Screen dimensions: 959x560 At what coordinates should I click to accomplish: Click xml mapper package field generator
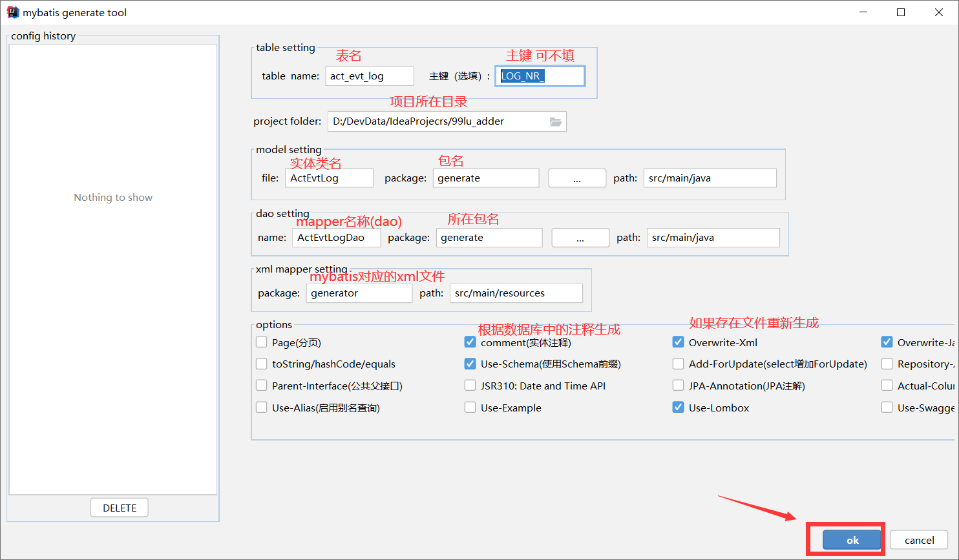click(x=359, y=293)
